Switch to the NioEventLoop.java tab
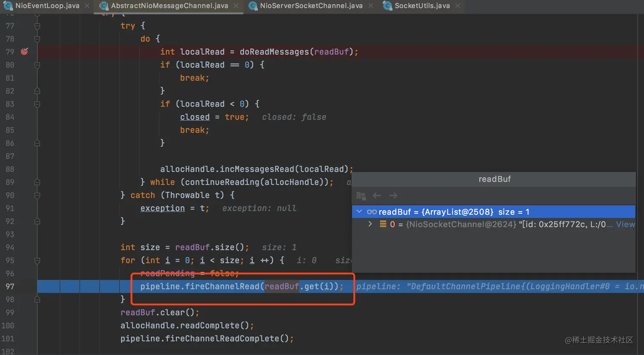Image resolution: width=644 pixels, height=355 pixels. [47, 6]
